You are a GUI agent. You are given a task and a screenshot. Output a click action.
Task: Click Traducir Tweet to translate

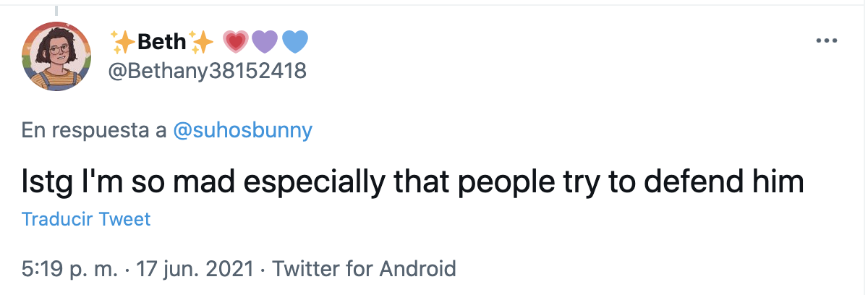86,219
